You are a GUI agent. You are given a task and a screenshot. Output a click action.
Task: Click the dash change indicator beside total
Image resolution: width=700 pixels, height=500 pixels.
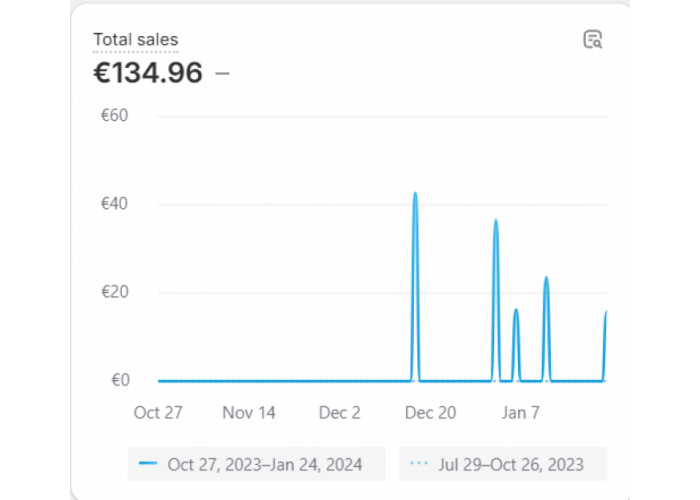pyautogui.click(x=222, y=73)
